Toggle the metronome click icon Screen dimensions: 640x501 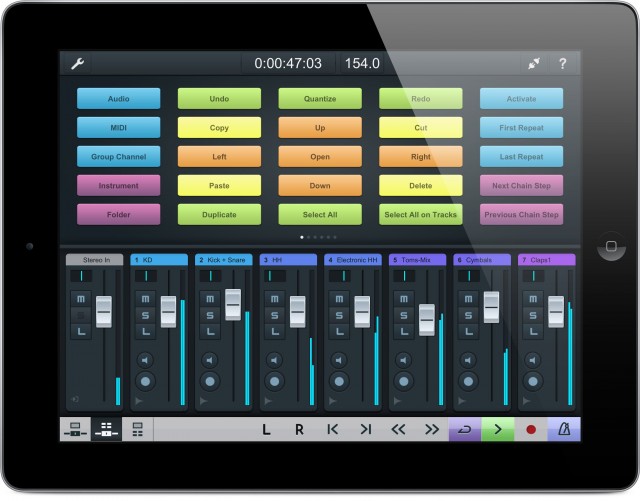[563, 430]
